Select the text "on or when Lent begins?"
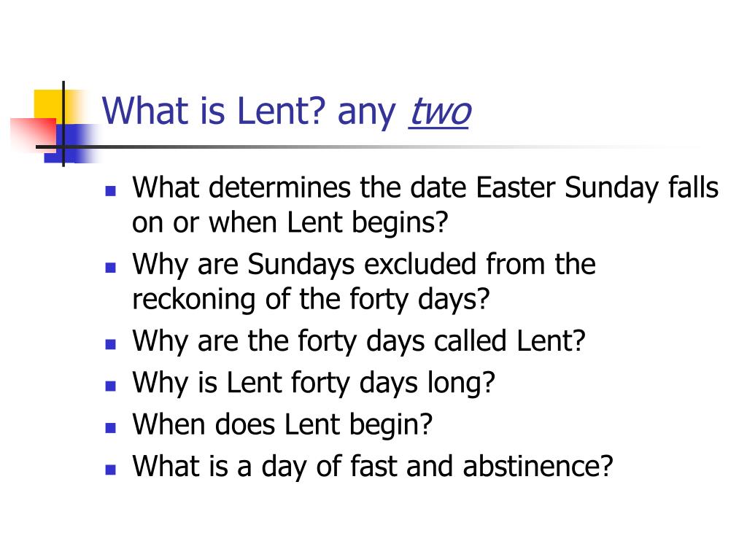This screenshot has height=560, width=747. click(x=290, y=223)
